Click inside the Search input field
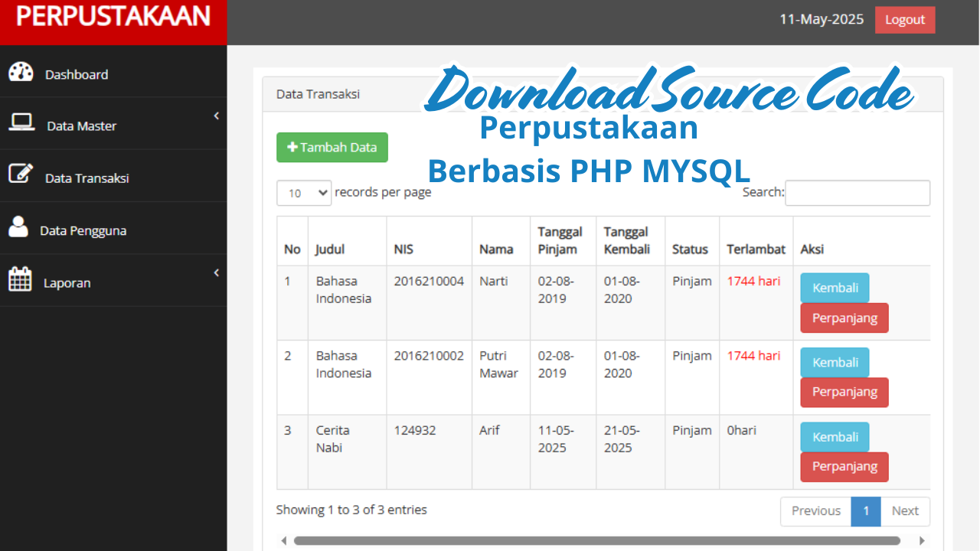 [857, 193]
